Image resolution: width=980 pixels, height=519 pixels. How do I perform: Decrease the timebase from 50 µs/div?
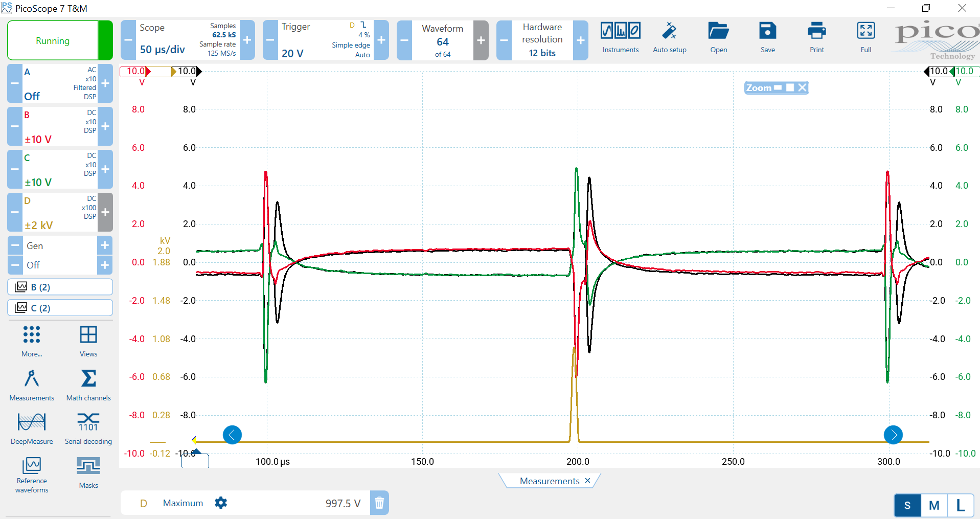128,40
